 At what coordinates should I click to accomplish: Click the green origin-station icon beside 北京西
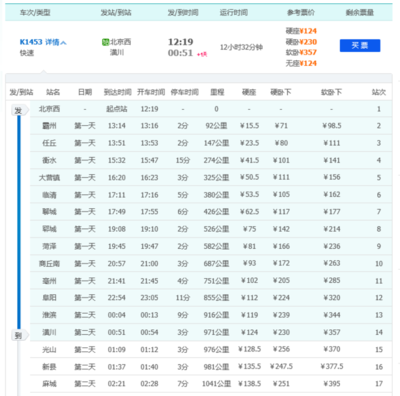coord(105,42)
